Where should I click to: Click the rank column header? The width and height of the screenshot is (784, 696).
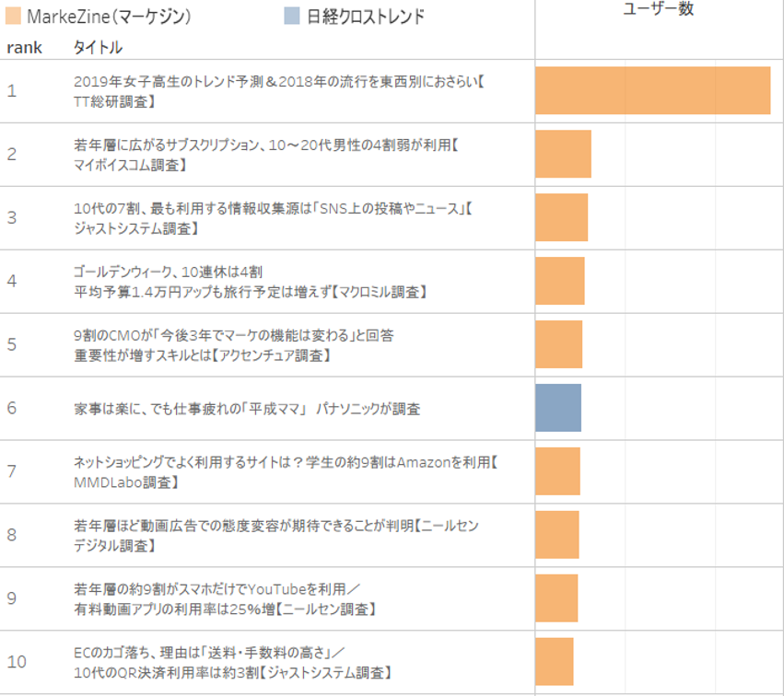(x=24, y=47)
